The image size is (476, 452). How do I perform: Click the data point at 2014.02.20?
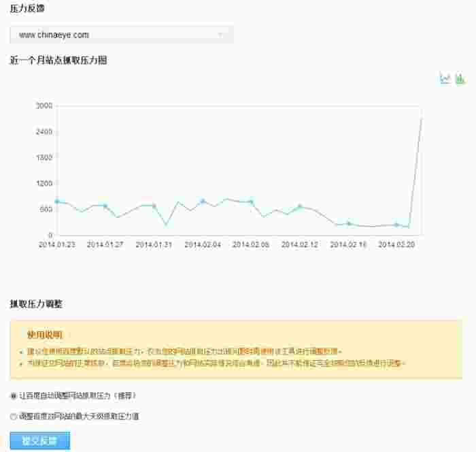pyautogui.click(x=396, y=225)
